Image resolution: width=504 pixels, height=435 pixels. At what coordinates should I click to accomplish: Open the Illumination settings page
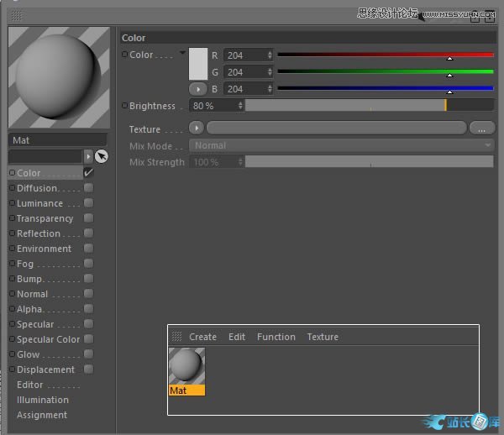[43, 400]
